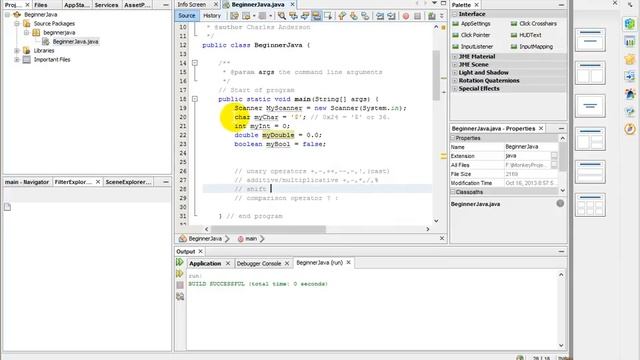The width and height of the screenshot is (640, 360).
Task: Toggle Highlight Search icon in editor toolbar
Action: tap(316, 16)
